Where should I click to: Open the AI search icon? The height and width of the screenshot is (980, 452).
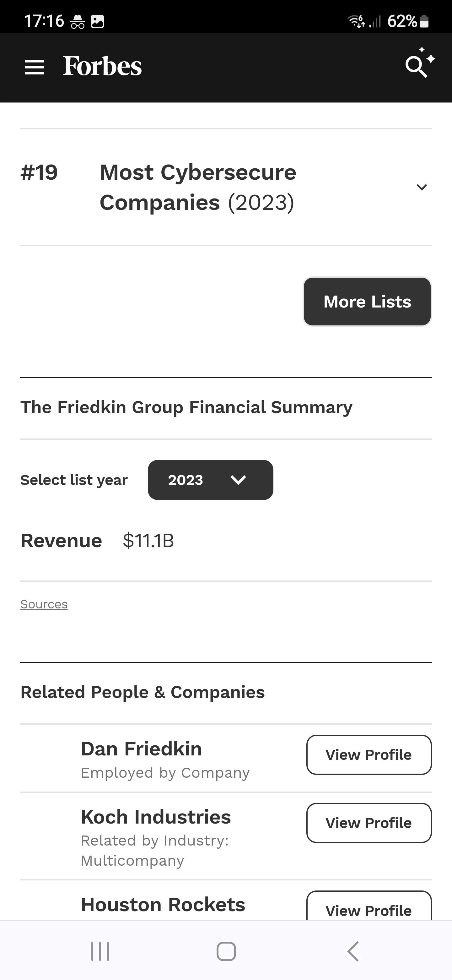click(x=418, y=65)
